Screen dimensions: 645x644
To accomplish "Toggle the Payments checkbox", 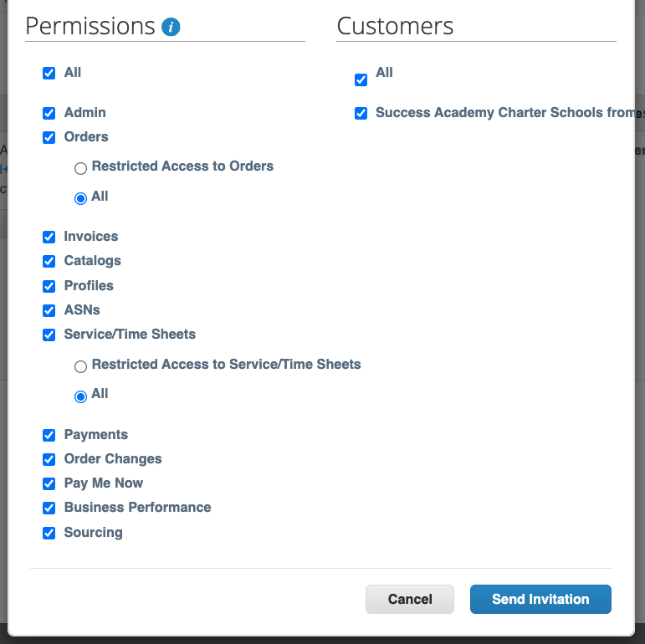I will [49, 435].
